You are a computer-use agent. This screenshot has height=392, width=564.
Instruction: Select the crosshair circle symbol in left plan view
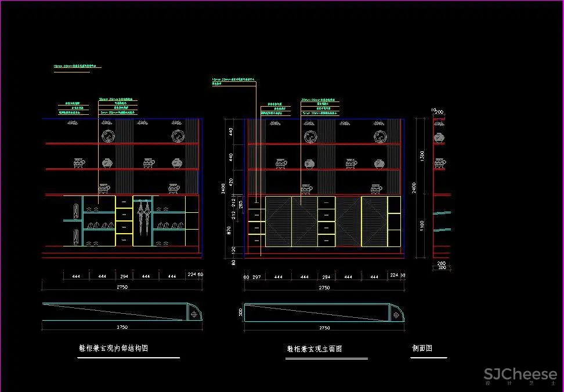(193, 313)
